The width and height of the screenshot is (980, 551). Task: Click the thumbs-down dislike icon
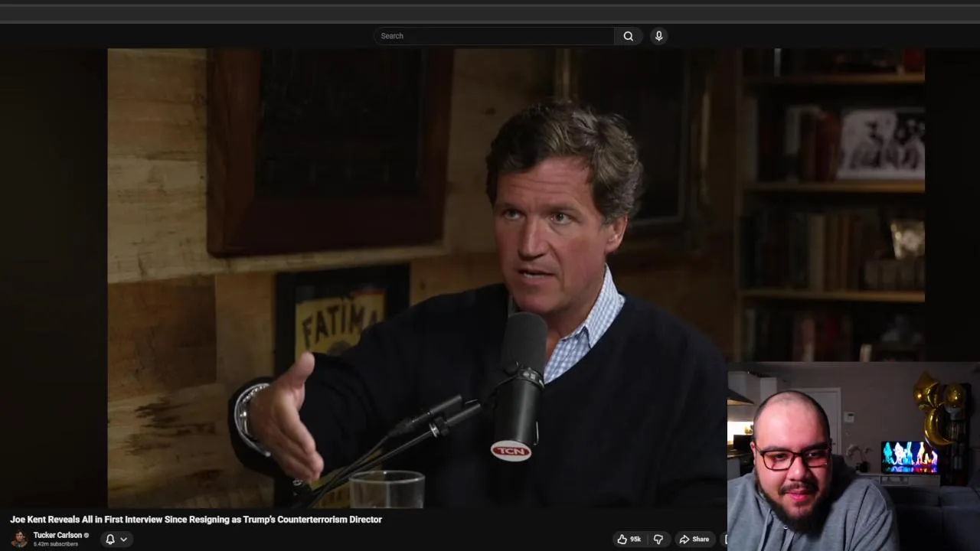pyautogui.click(x=658, y=540)
